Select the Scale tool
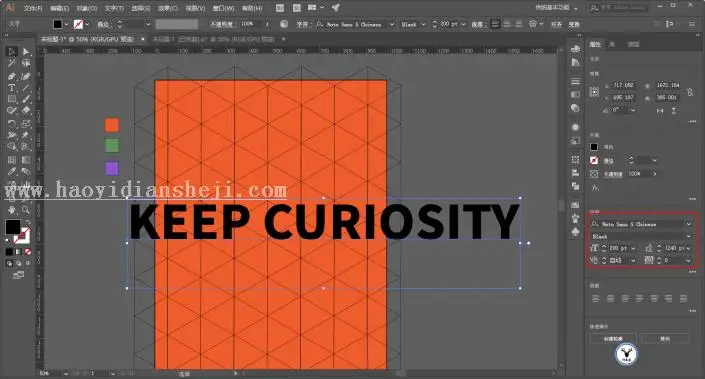Image resolution: width=705 pixels, height=379 pixels. point(26,123)
